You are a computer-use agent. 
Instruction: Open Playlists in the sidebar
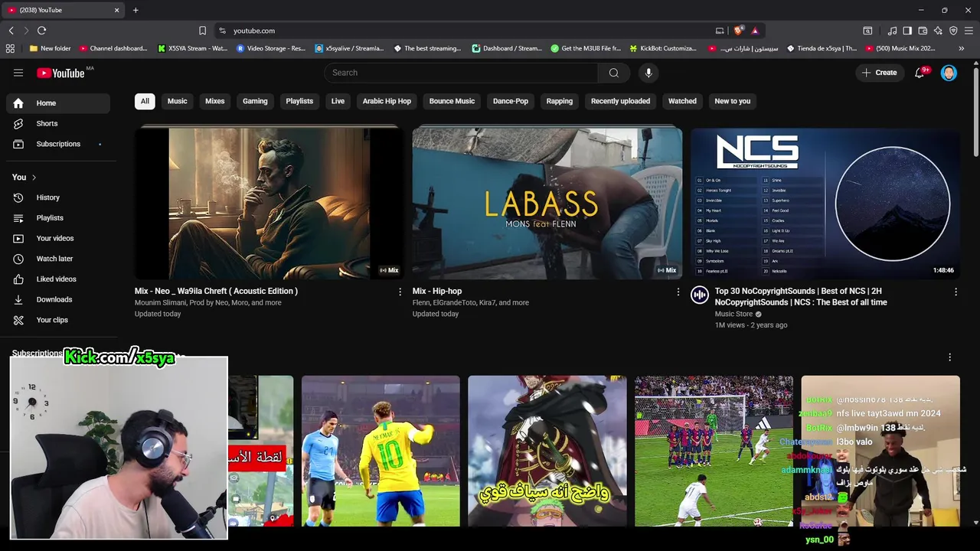click(x=58, y=218)
